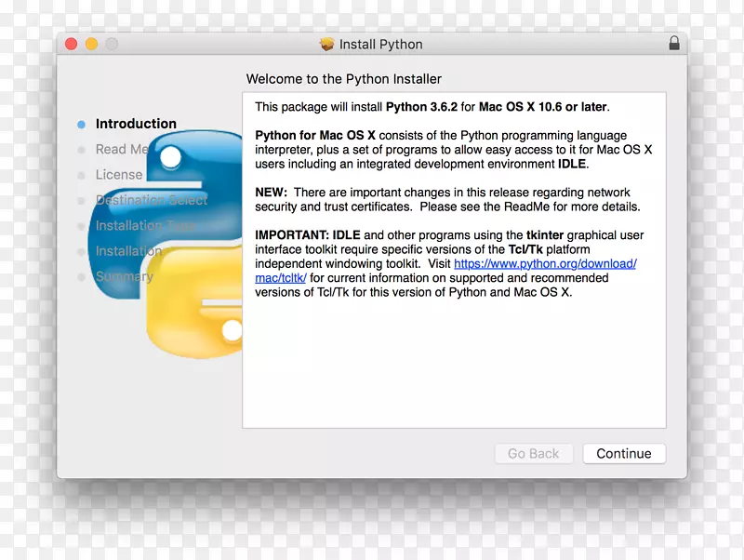Click the step indicator dot beside Read Me

tap(83, 149)
